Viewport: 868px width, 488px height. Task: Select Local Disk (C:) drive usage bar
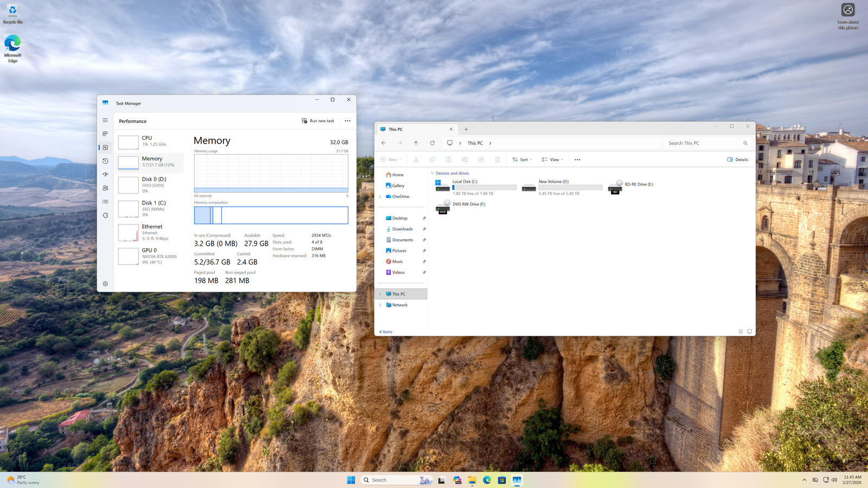484,188
